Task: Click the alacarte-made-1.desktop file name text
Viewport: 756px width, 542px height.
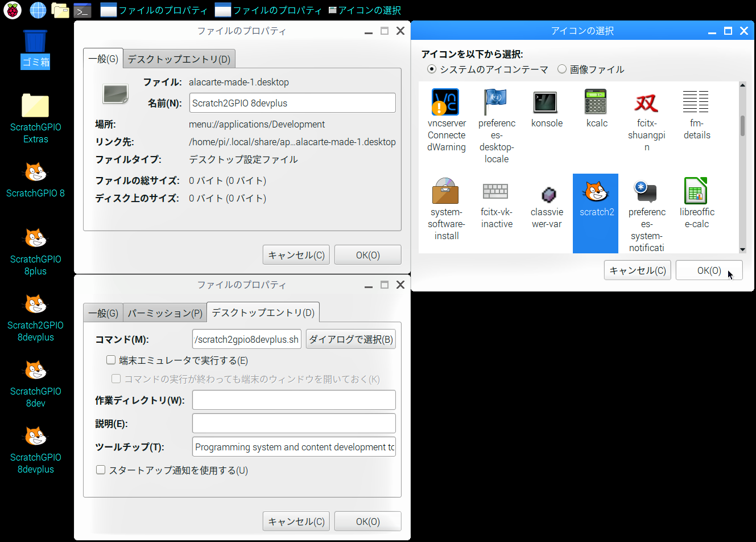Action: (x=239, y=82)
